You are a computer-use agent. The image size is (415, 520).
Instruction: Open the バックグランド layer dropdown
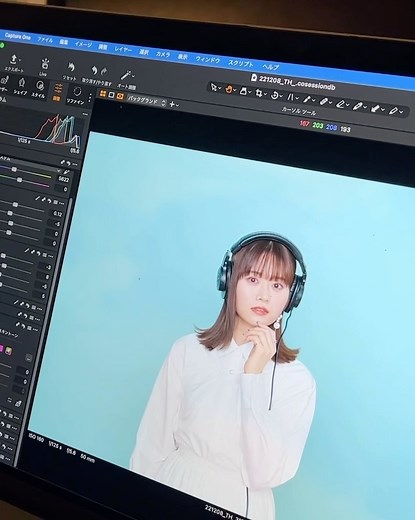pos(147,100)
